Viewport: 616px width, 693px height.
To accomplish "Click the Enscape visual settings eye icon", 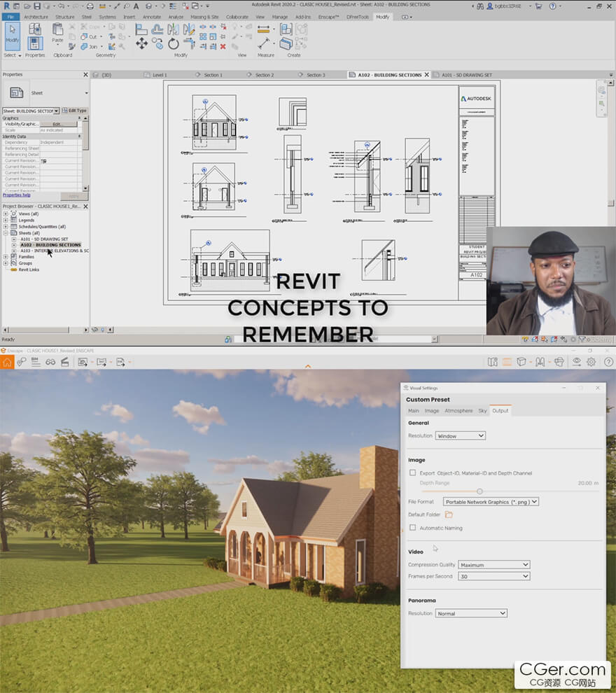I will [576, 362].
